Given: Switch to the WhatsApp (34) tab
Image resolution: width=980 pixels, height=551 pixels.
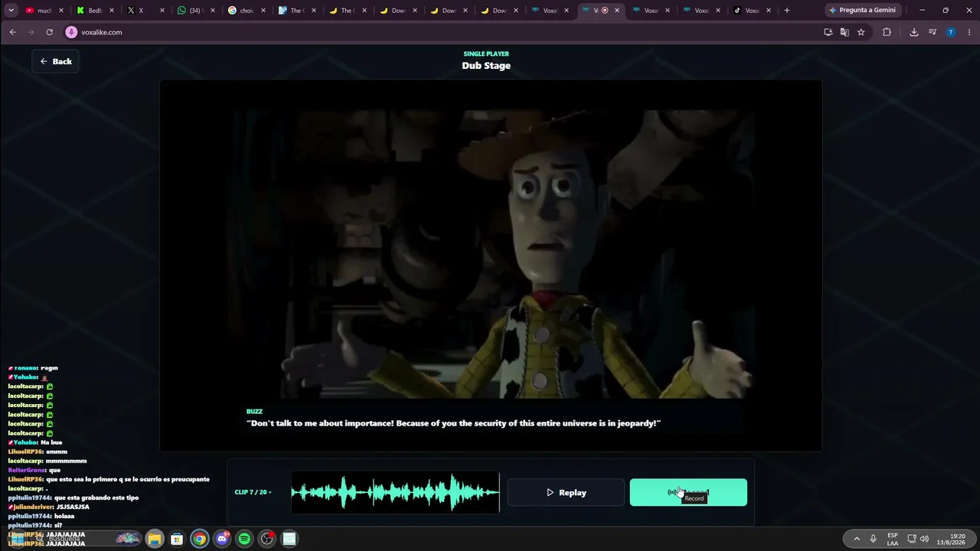Looking at the screenshot, I should [x=194, y=11].
